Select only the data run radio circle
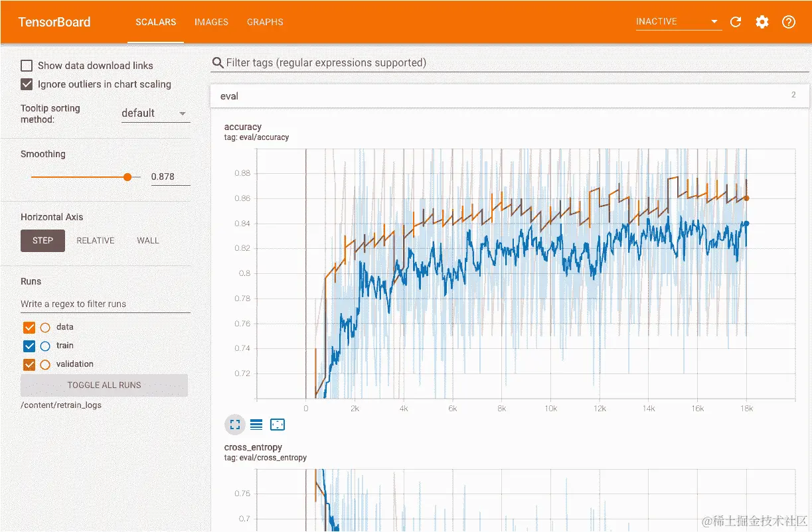The height and width of the screenshot is (532, 812). pos(45,327)
